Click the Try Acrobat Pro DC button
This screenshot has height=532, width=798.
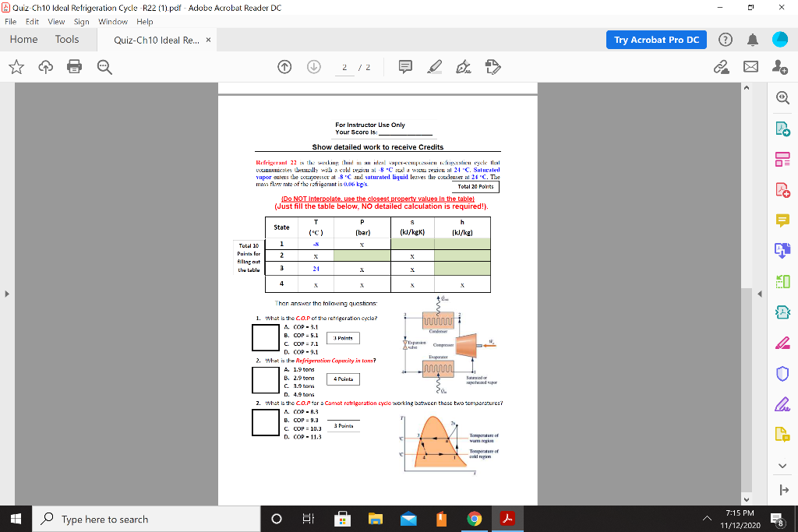click(x=654, y=40)
